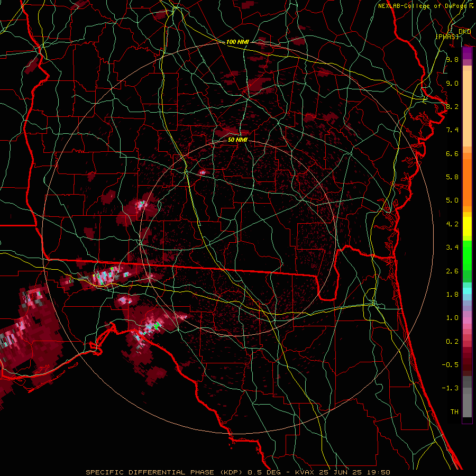476x476 pixels.
Task: Click the 7.4 legend value
Action: 452,130
